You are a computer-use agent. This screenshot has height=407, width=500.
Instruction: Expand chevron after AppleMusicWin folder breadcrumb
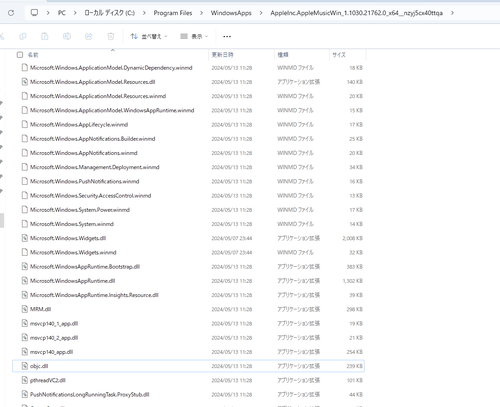[x=452, y=13]
